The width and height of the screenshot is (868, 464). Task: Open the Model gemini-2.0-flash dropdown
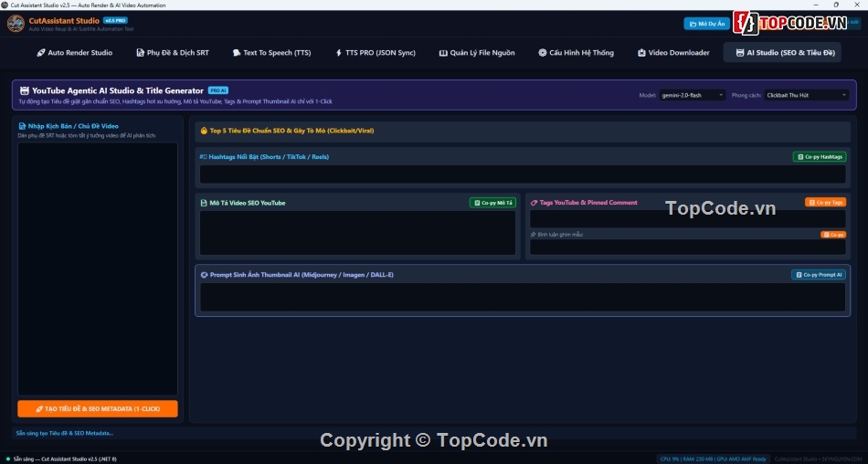(x=692, y=95)
